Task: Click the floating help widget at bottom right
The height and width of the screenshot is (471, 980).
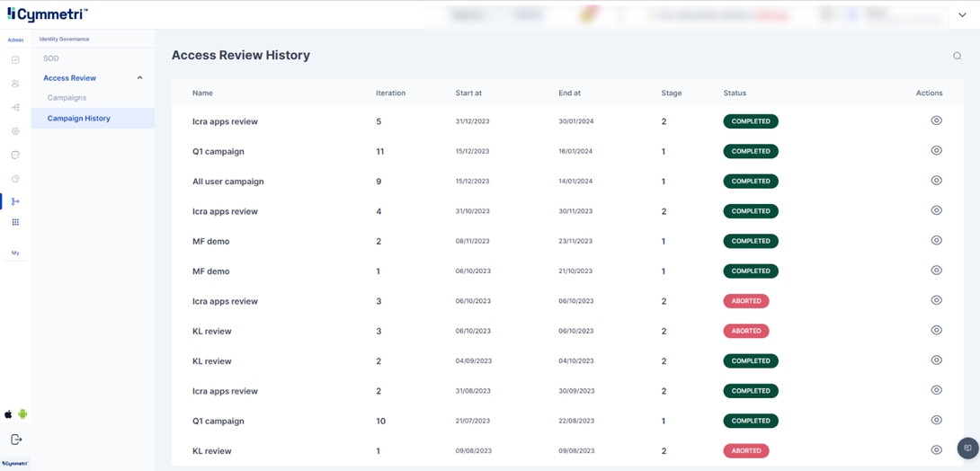Action: click(967, 448)
